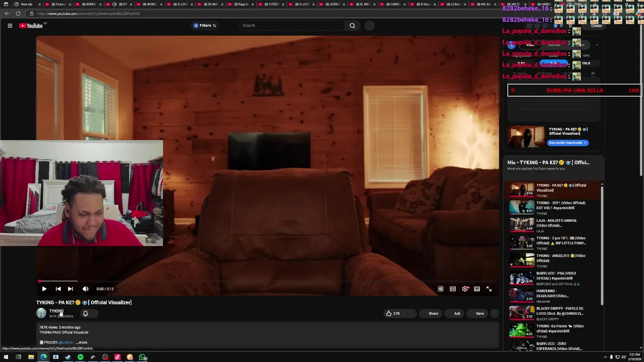The height and width of the screenshot is (362, 644).
Task: Click the Mix - TYKING - PA KE? playlist title
Action: click(x=548, y=162)
